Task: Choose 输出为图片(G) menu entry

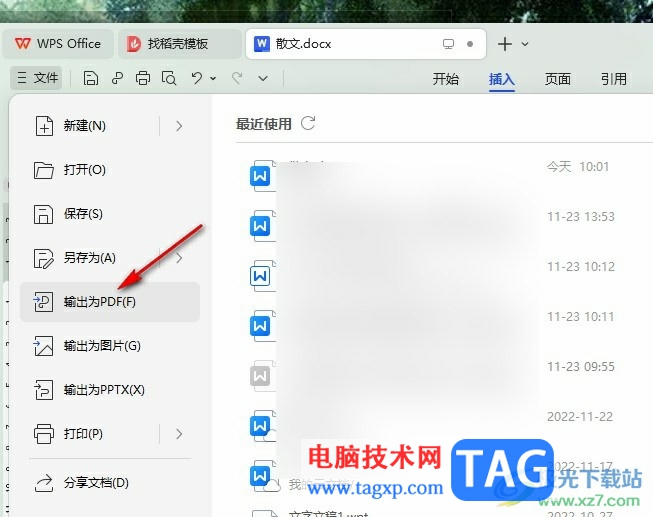Action: (110, 346)
